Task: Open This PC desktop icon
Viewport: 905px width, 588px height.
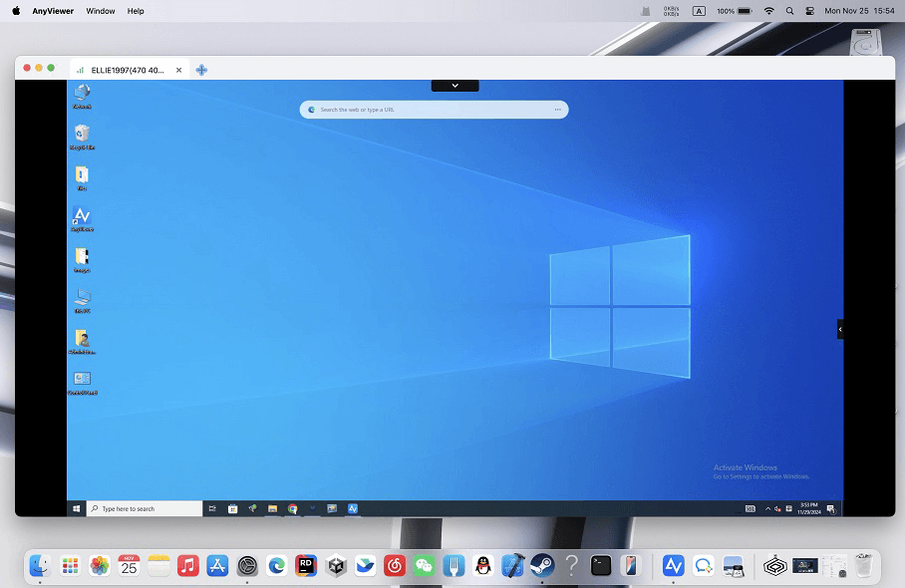Action: (x=82, y=298)
